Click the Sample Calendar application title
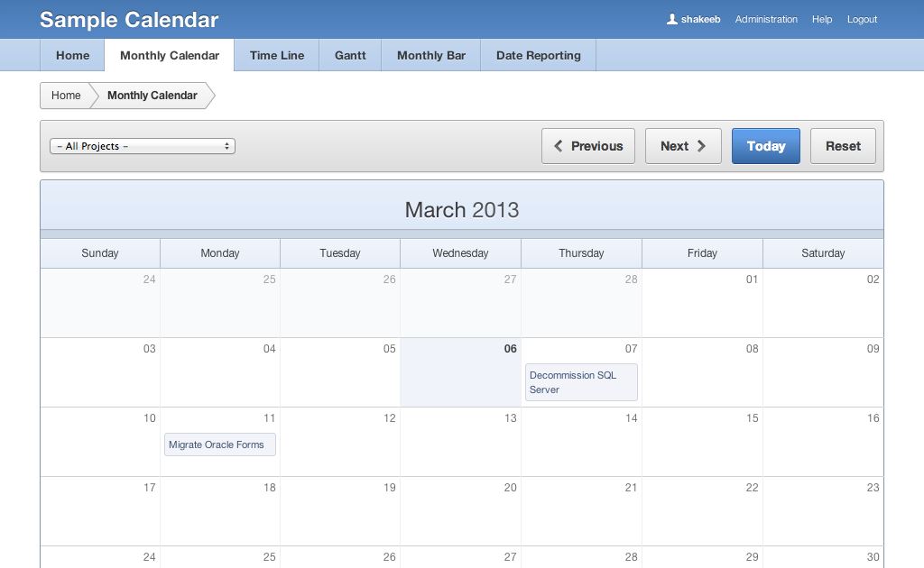 click(x=129, y=20)
